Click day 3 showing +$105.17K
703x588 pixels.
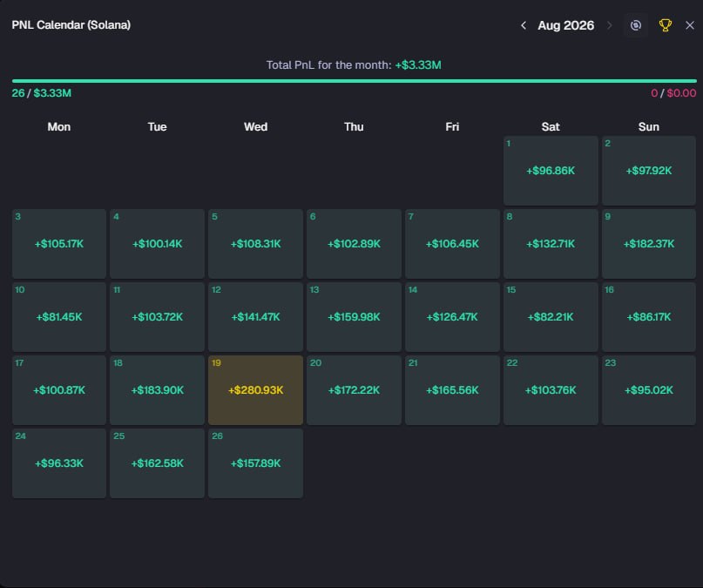[59, 244]
